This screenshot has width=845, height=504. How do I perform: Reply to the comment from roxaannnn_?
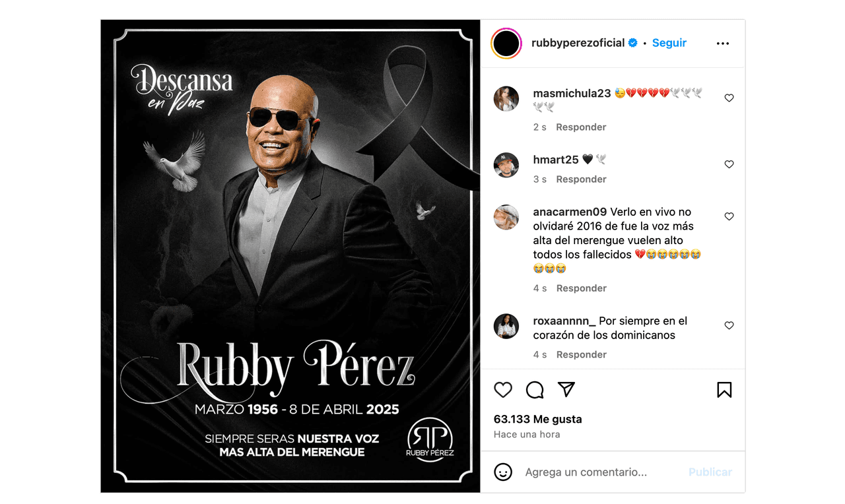pyautogui.click(x=581, y=355)
